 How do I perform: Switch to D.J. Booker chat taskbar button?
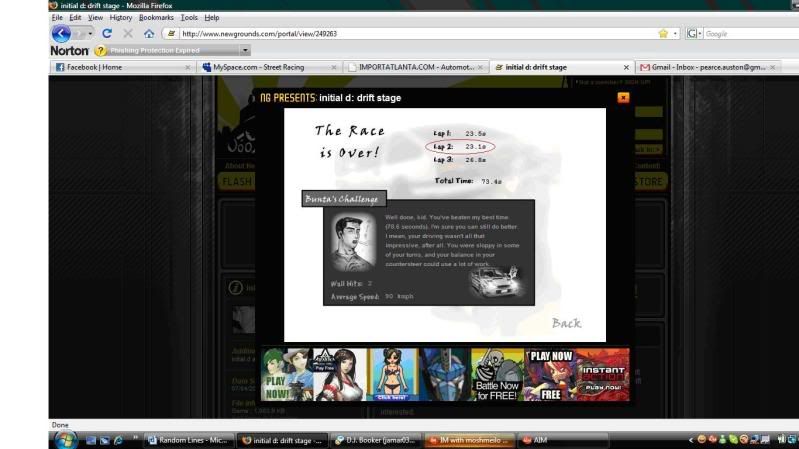(376, 440)
